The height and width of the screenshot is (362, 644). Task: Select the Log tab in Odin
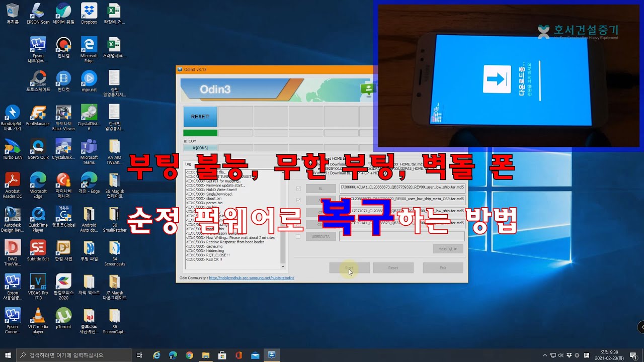click(188, 164)
